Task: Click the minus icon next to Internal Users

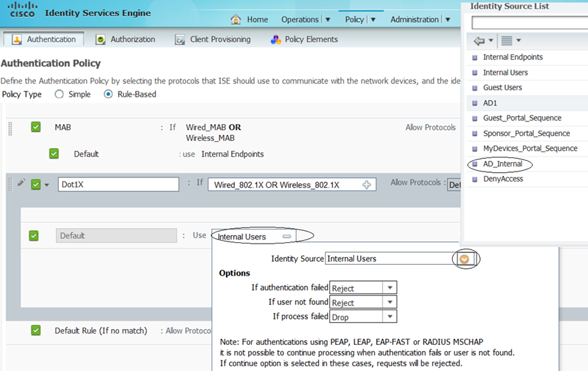Action: pyautogui.click(x=287, y=236)
